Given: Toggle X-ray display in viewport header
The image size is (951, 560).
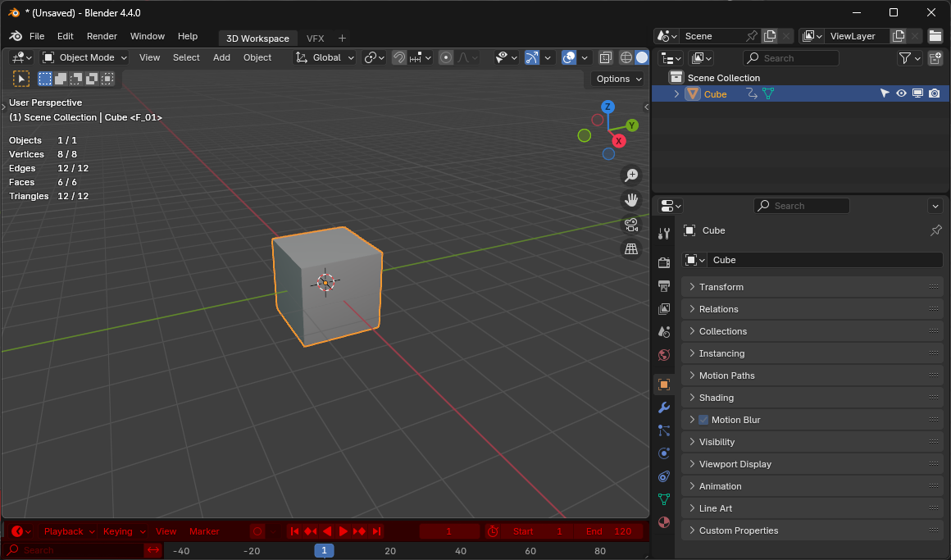Looking at the screenshot, I should coord(605,57).
